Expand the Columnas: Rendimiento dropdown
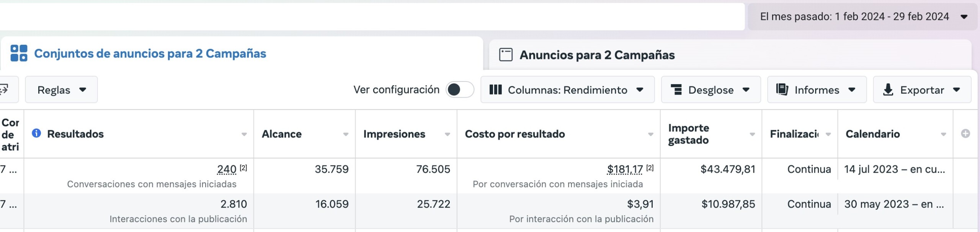 coord(567,90)
